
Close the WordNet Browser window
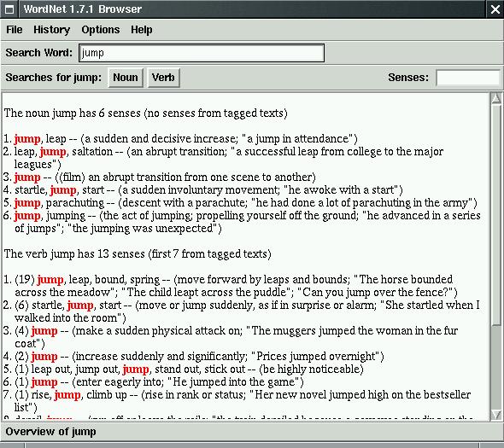coord(495,9)
